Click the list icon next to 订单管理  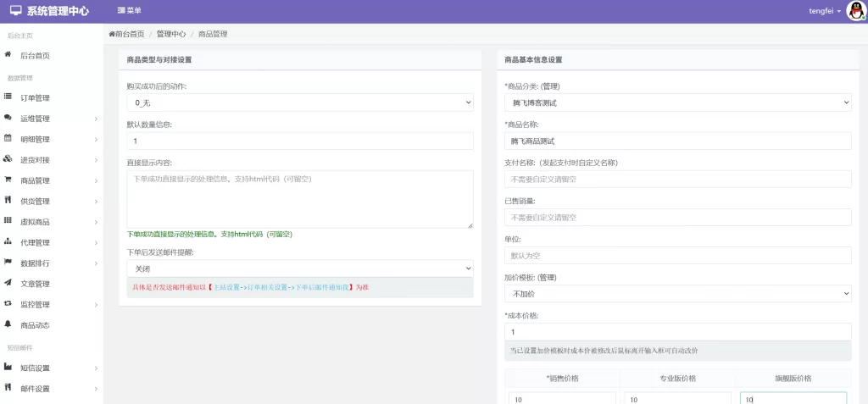pos(8,97)
